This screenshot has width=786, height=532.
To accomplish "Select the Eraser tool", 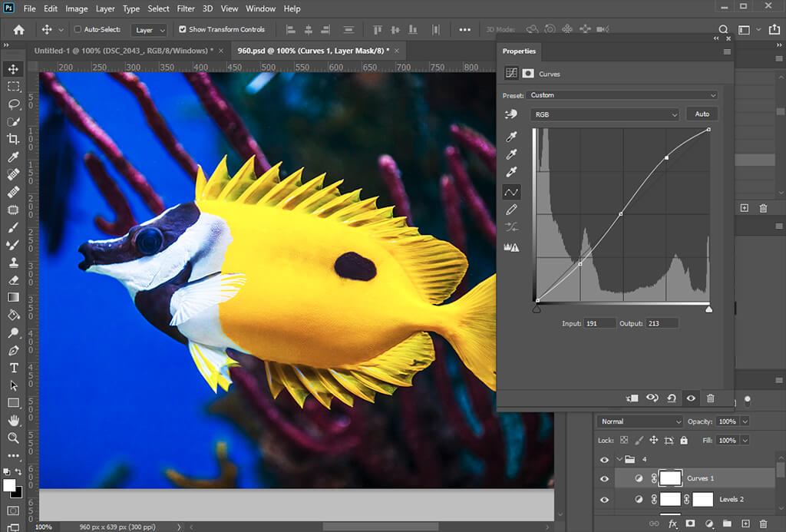I will [x=14, y=279].
